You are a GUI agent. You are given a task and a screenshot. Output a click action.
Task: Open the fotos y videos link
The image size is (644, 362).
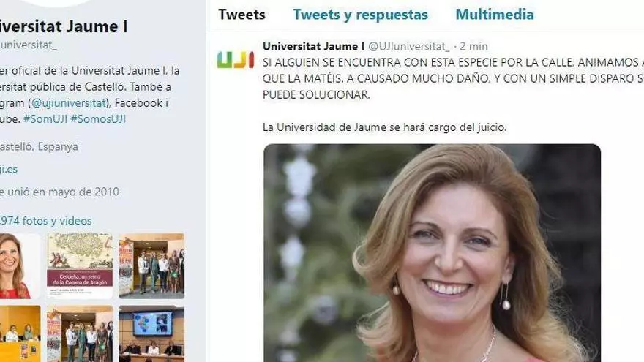[x=45, y=221]
